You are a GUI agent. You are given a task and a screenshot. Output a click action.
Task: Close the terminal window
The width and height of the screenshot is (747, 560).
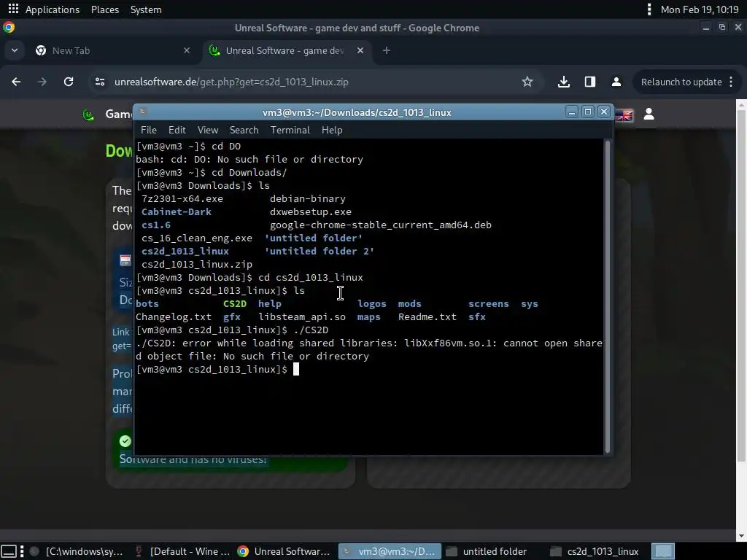(604, 112)
